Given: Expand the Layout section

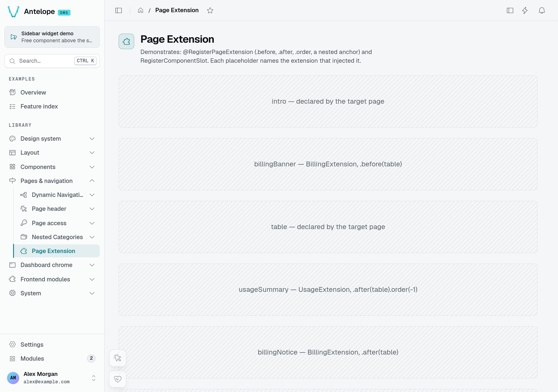Looking at the screenshot, I should click(52, 152).
